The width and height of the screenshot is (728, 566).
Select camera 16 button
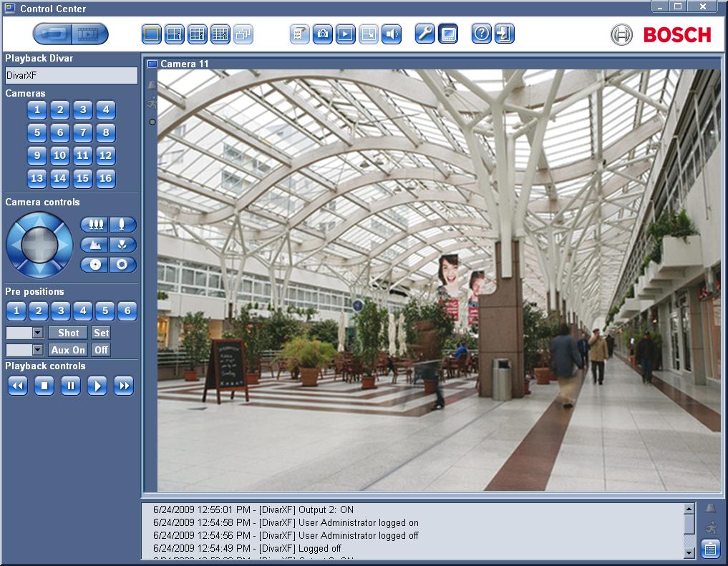pos(106,178)
